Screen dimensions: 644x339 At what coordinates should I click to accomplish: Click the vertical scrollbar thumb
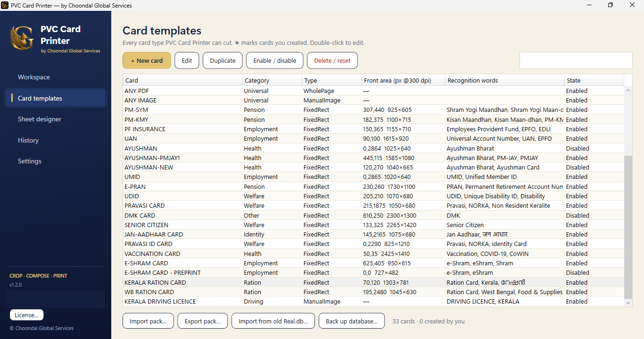(628, 227)
